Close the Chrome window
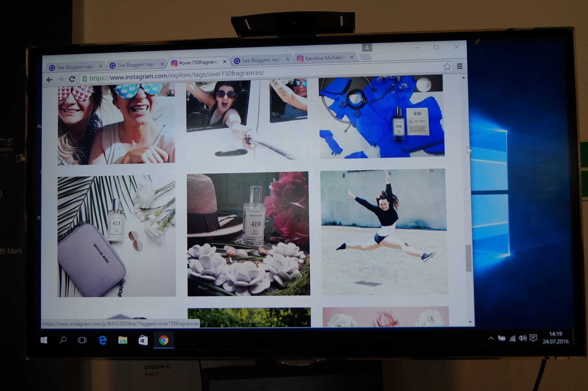588x391 pixels. (456, 47)
